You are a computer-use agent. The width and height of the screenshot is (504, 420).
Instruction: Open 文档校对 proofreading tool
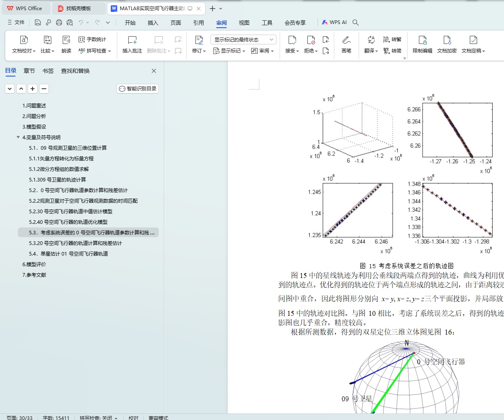click(24, 44)
